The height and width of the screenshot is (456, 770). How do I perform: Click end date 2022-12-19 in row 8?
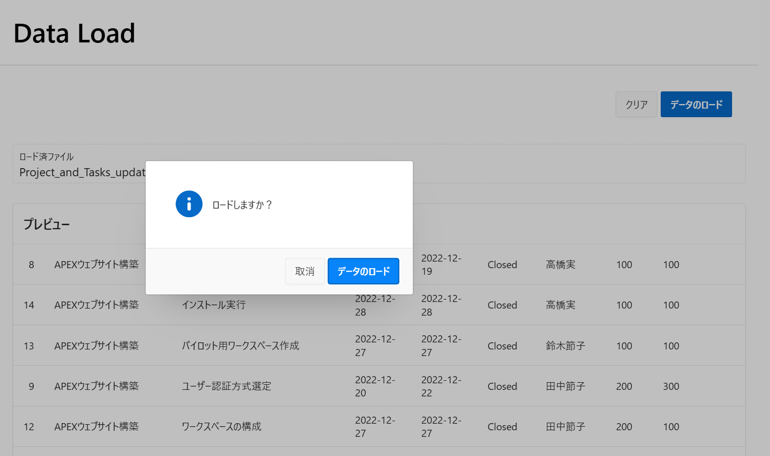[441, 265]
